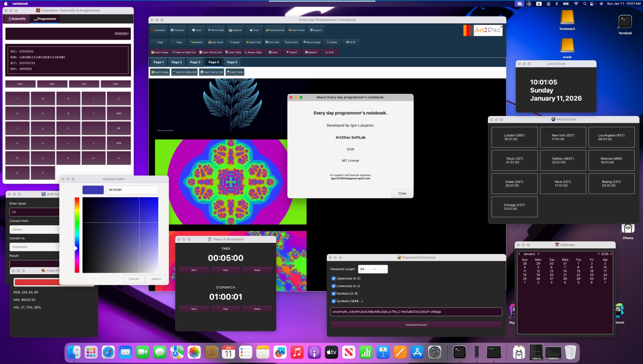This screenshot has width=643, height=364.
Task: Activate the Search icon in the notebook toolbar
Action: [x=291, y=52]
